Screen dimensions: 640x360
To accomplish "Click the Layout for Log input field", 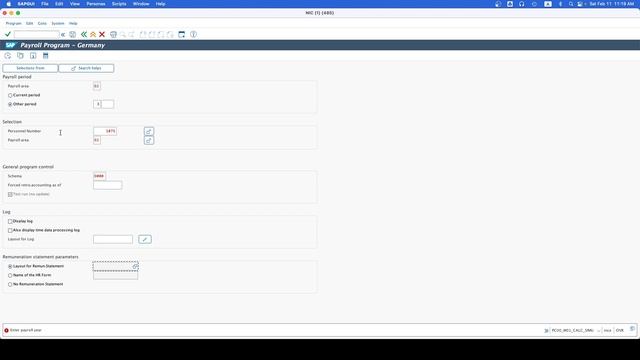I will click(x=113, y=239).
